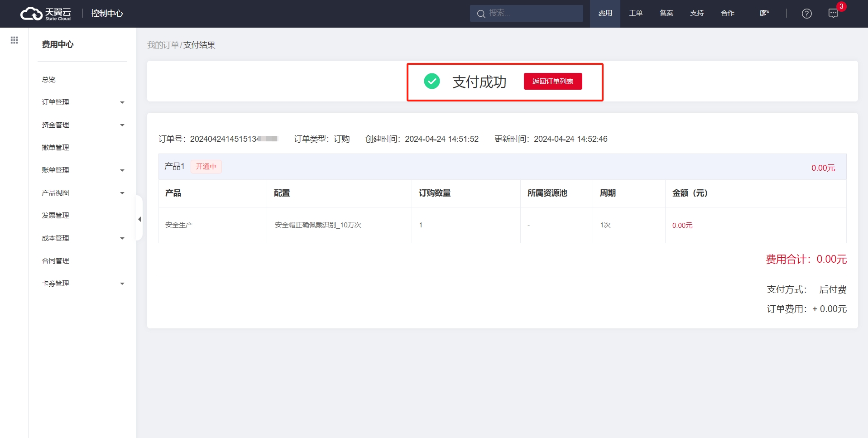
Task: Select 总览 in the sidebar
Action: pyautogui.click(x=49, y=79)
